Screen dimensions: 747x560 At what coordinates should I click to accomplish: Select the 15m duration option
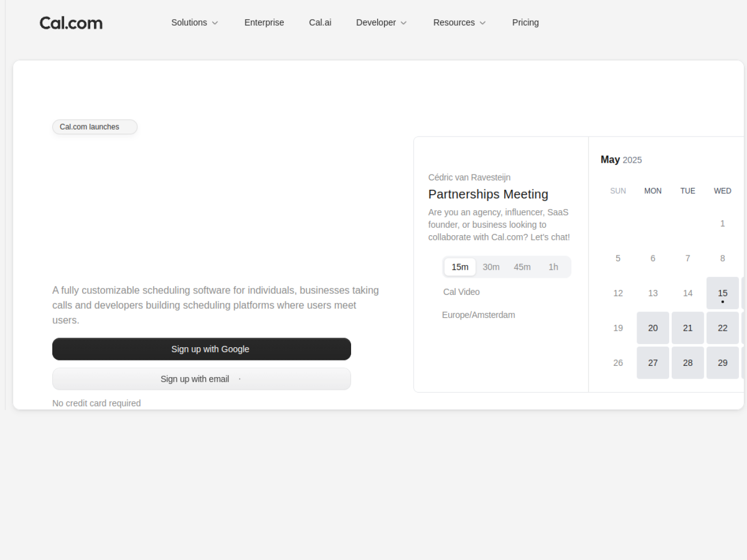(x=460, y=267)
